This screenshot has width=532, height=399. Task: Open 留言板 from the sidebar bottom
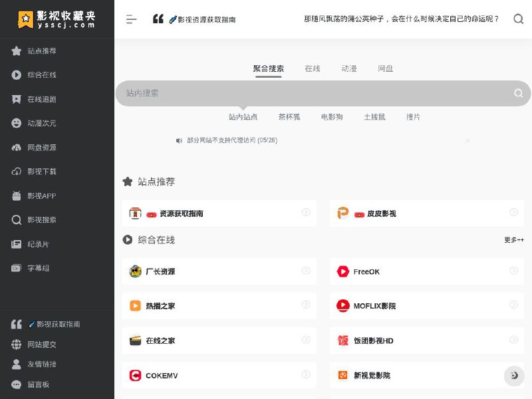pos(38,384)
